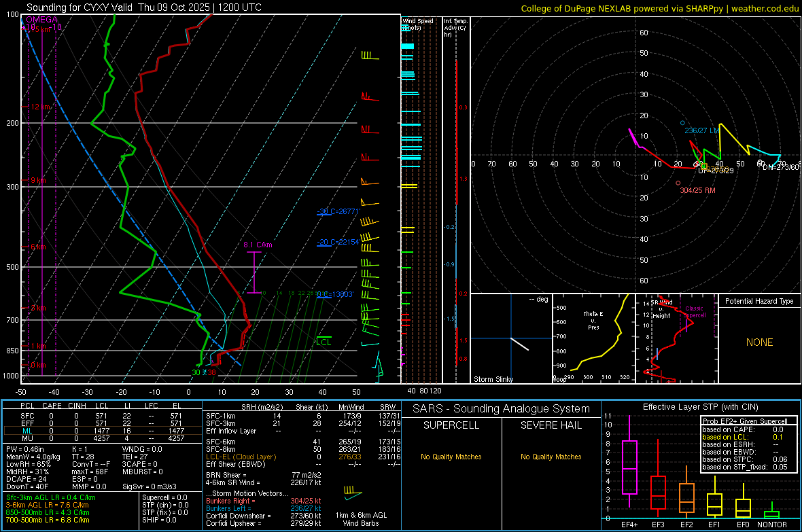Click the MeanW = 4.0g/kg value
This screenshot has height=532, width=802.
(33, 457)
